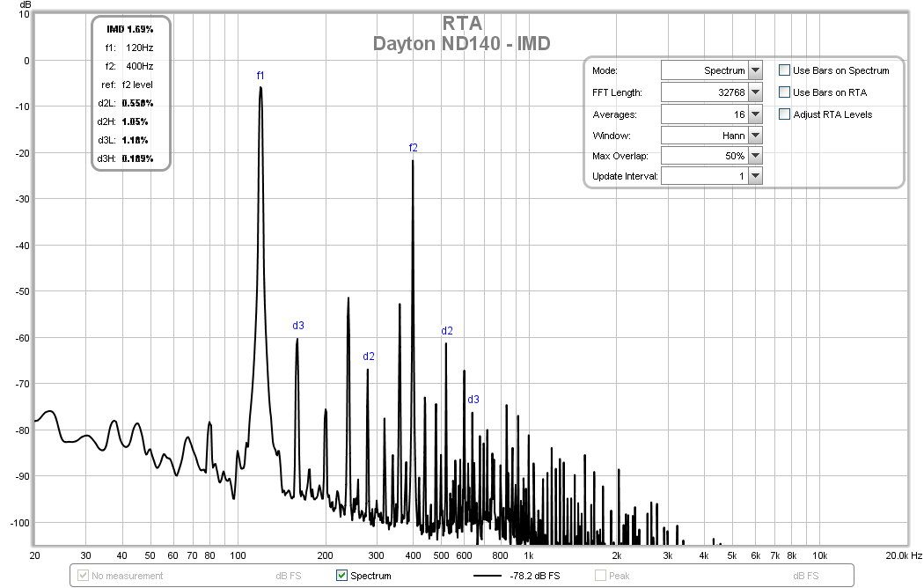924x588 pixels.
Task: Click the 10k frequency axis label
Action: [x=819, y=555]
